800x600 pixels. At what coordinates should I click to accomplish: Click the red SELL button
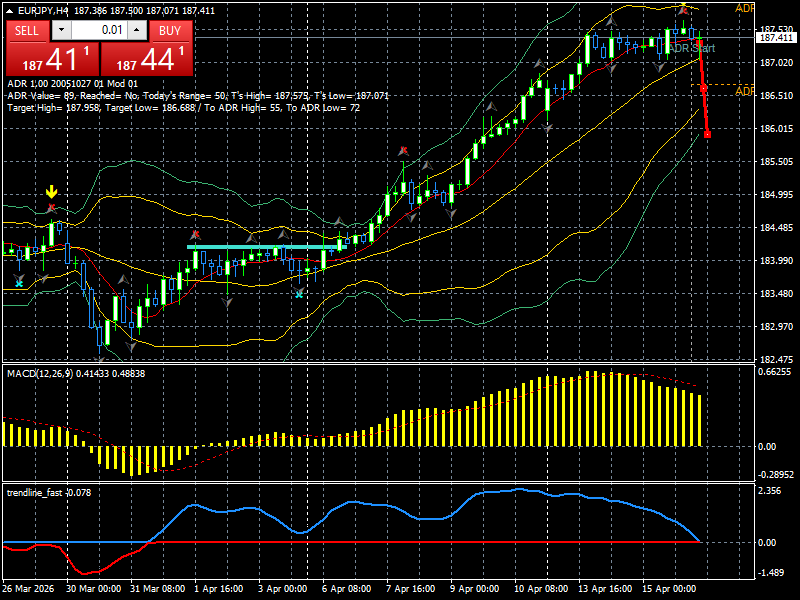coord(27,31)
